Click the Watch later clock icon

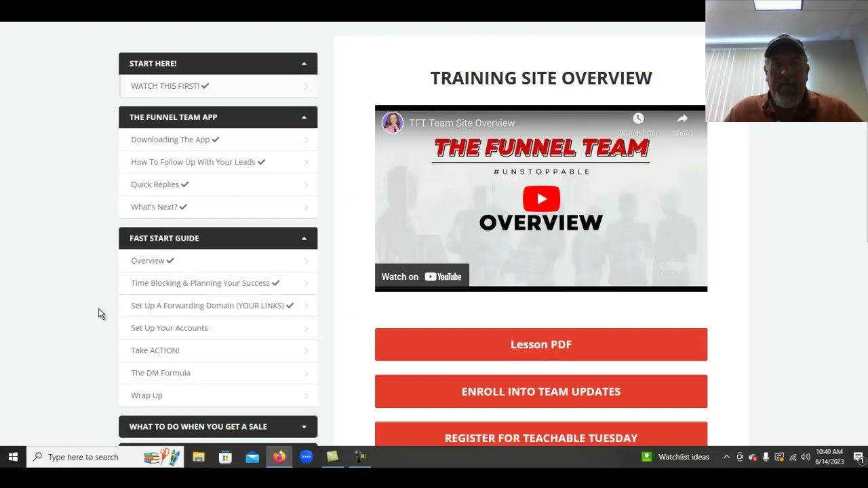638,119
